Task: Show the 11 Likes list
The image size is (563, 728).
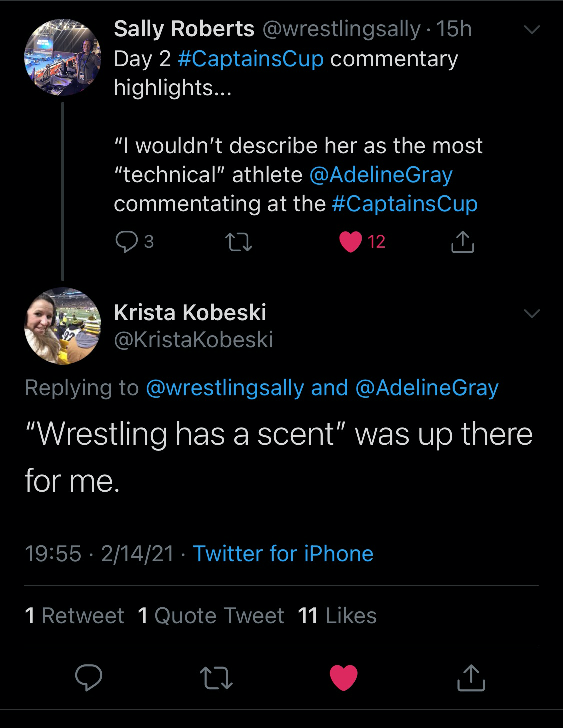Action: [337, 616]
